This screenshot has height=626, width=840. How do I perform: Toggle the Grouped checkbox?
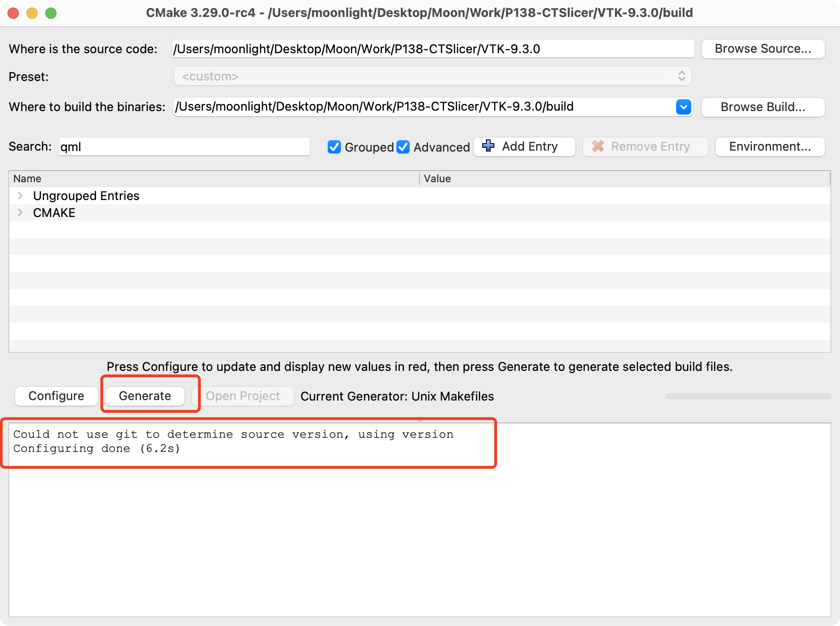[x=334, y=147]
